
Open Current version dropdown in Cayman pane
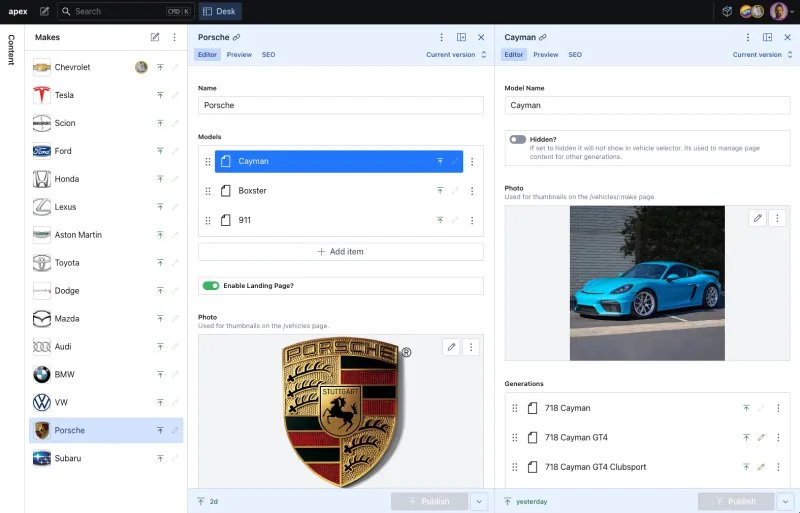[763, 55]
